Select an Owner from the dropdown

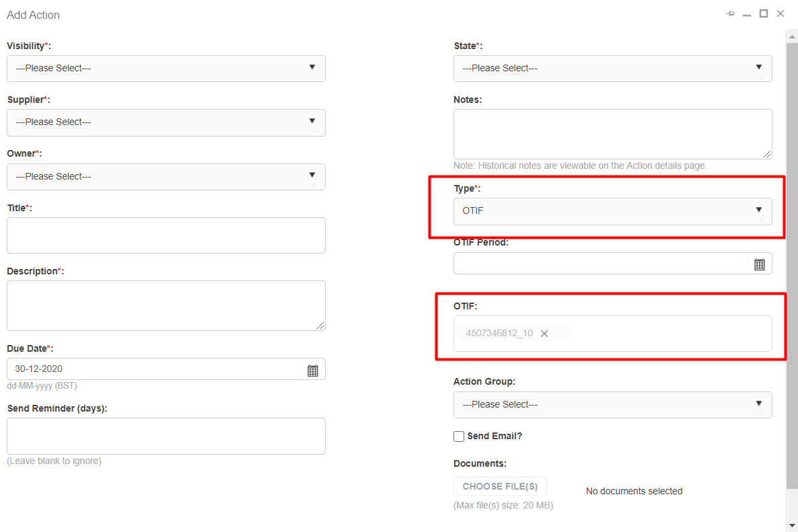click(166, 177)
